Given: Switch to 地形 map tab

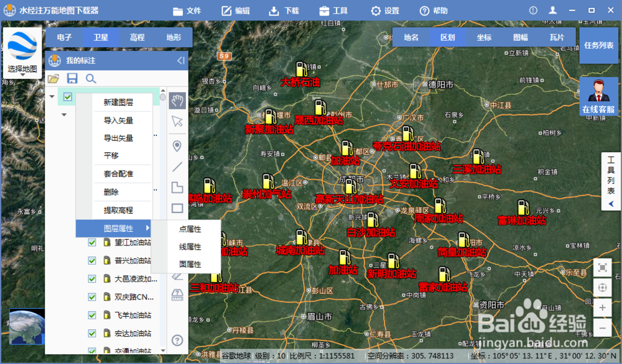Looking at the screenshot, I should pos(174,37).
